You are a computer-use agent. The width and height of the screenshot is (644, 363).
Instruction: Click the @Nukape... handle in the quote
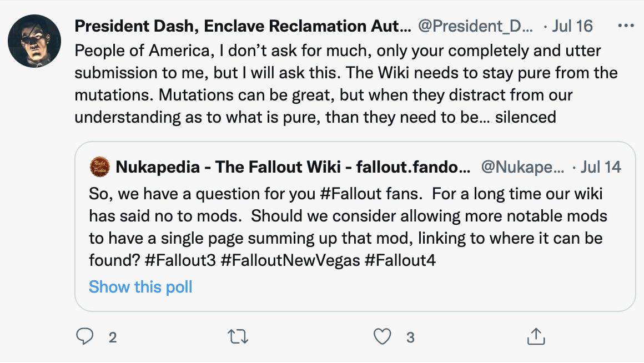tap(522, 166)
